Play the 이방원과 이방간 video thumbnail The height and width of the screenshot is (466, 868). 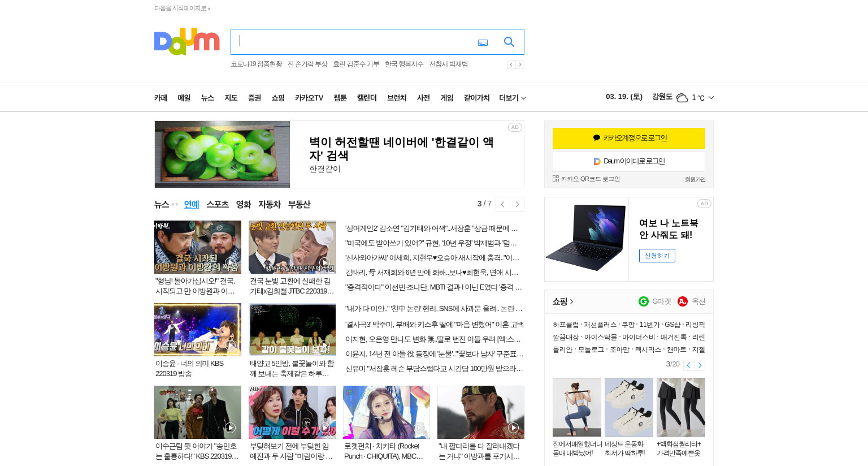point(198,247)
